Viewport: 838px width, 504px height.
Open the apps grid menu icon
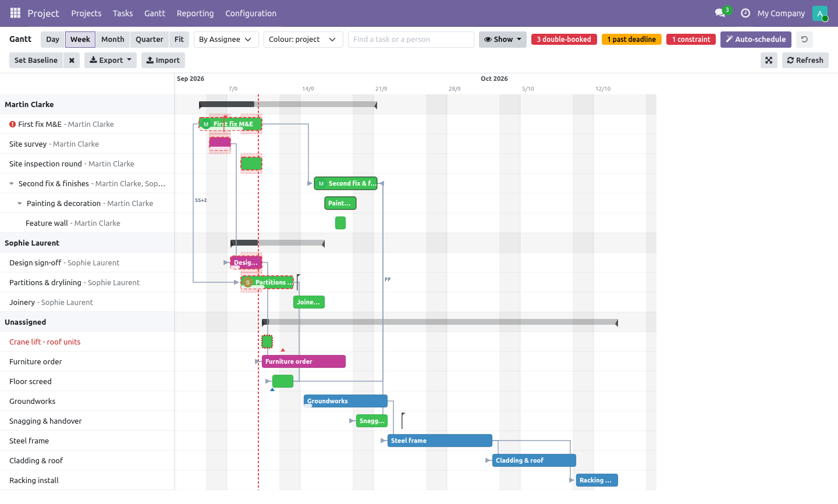15,13
